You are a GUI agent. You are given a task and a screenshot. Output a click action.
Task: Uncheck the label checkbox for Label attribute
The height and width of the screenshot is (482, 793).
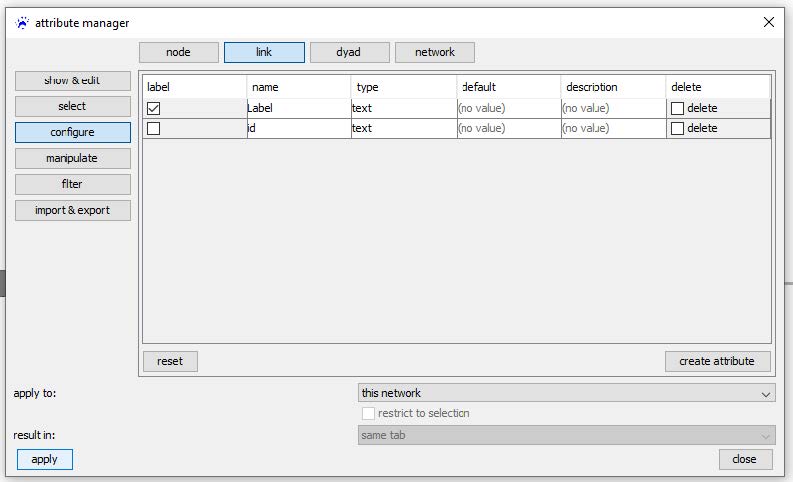(154, 108)
